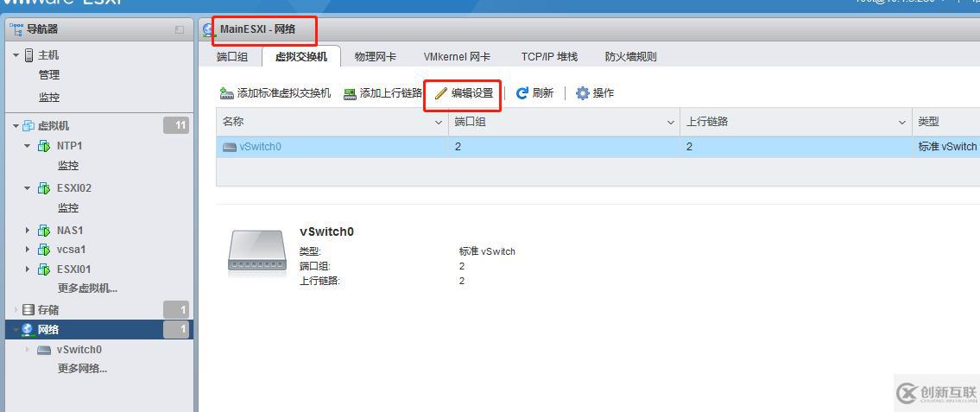Open the 名称 column dropdown arrow

tap(439, 123)
